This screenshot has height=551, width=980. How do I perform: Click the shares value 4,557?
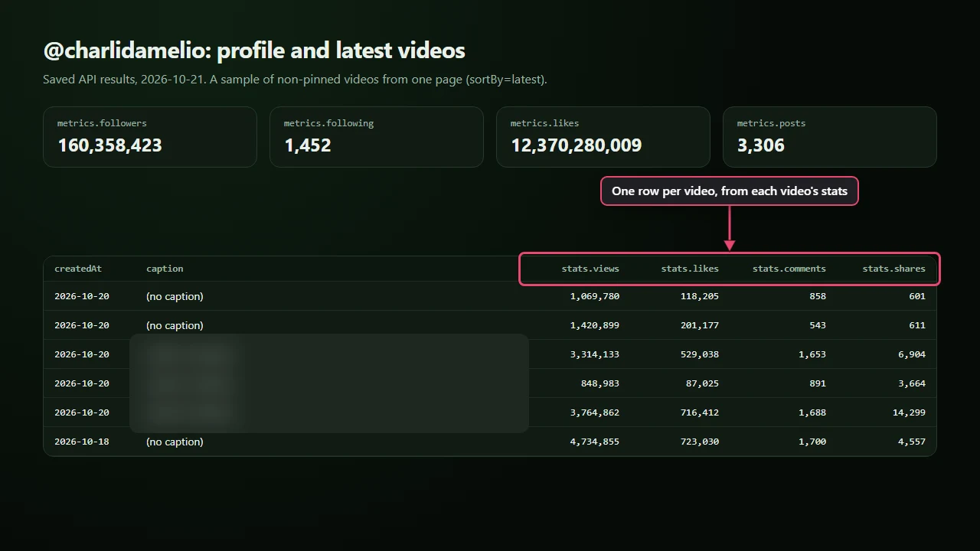tap(912, 442)
